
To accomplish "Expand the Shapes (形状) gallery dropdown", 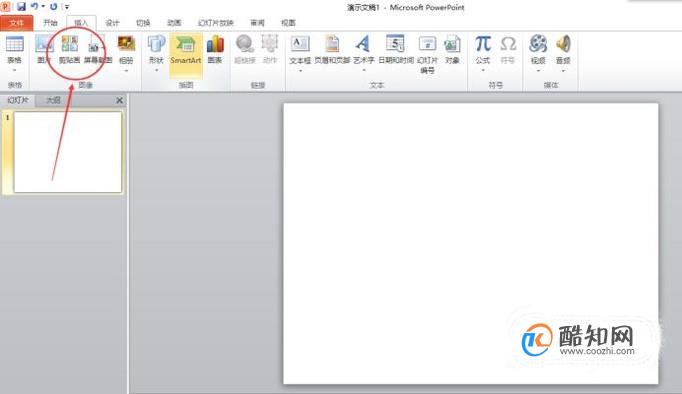I will click(x=156, y=70).
